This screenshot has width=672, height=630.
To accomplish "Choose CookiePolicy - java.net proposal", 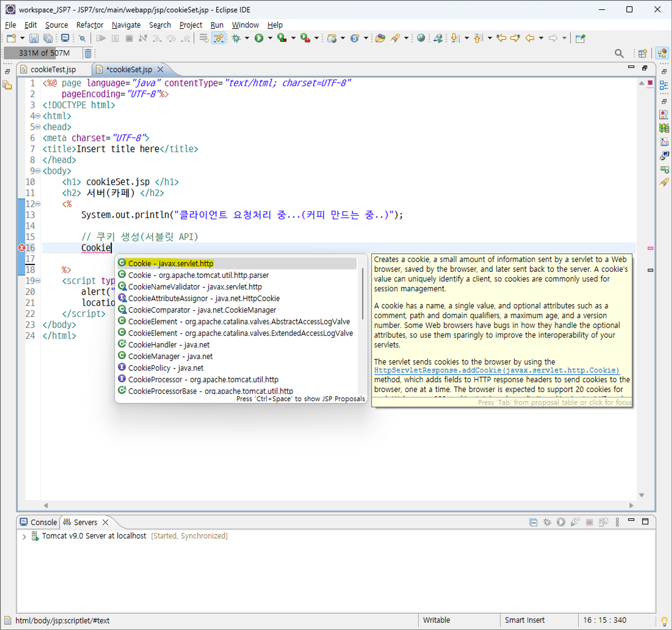I will click(237, 368).
